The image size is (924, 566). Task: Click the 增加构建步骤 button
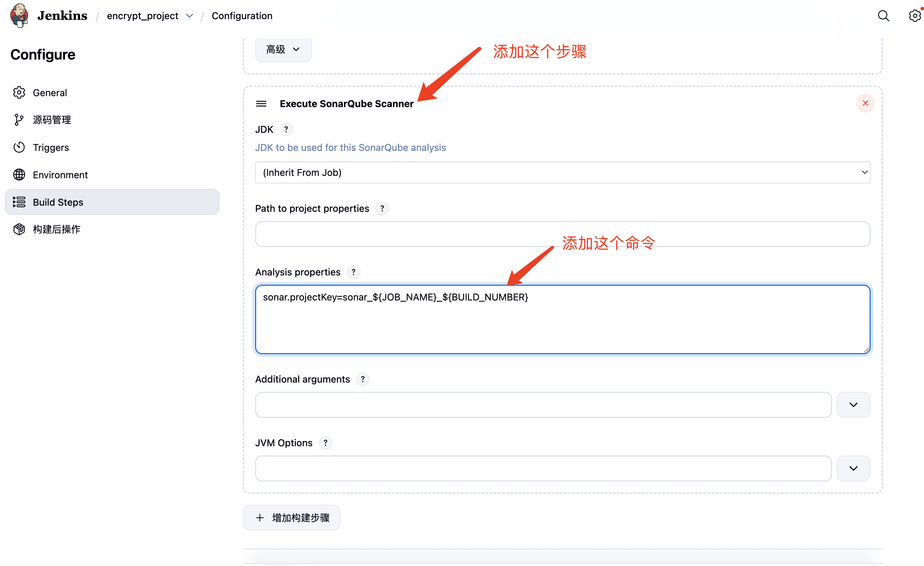(x=292, y=518)
